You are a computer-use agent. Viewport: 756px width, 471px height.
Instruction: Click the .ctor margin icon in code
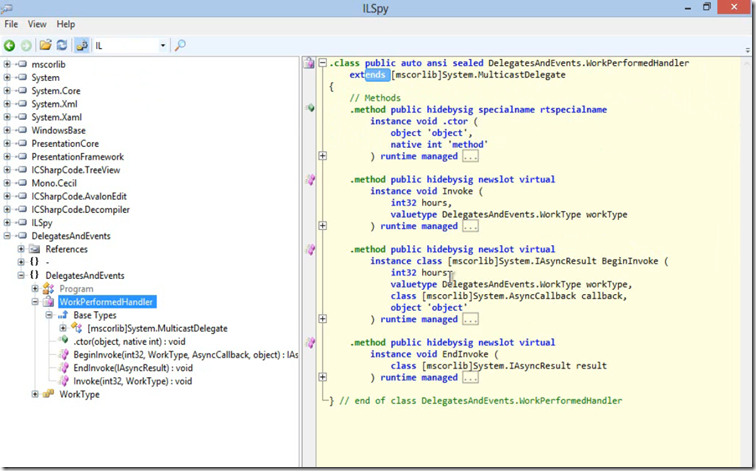coord(310,108)
